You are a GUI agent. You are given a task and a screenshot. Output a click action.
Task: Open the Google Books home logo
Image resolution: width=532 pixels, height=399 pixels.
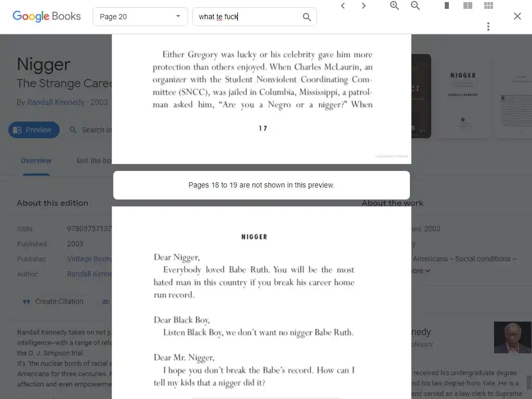pyautogui.click(x=46, y=16)
